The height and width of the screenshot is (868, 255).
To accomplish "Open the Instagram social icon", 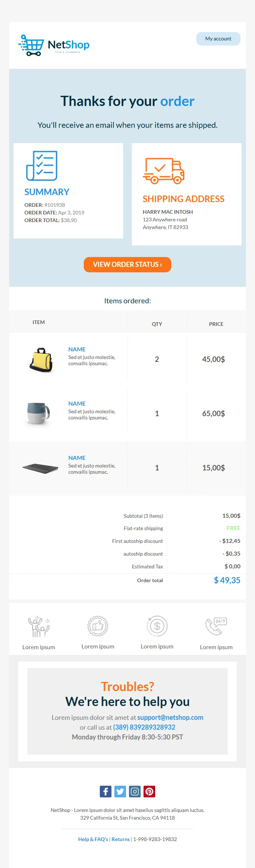I will pyautogui.click(x=135, y=791).
